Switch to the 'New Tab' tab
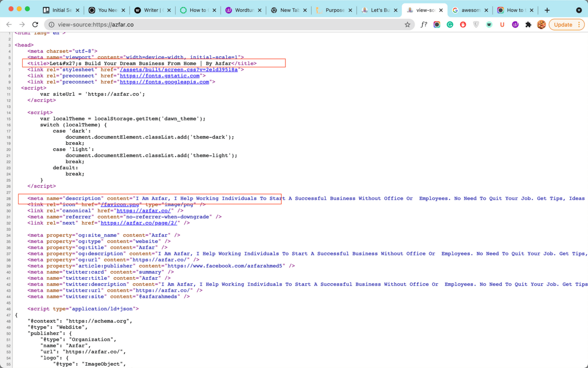The image size is (588, 368). coord(289,10)
